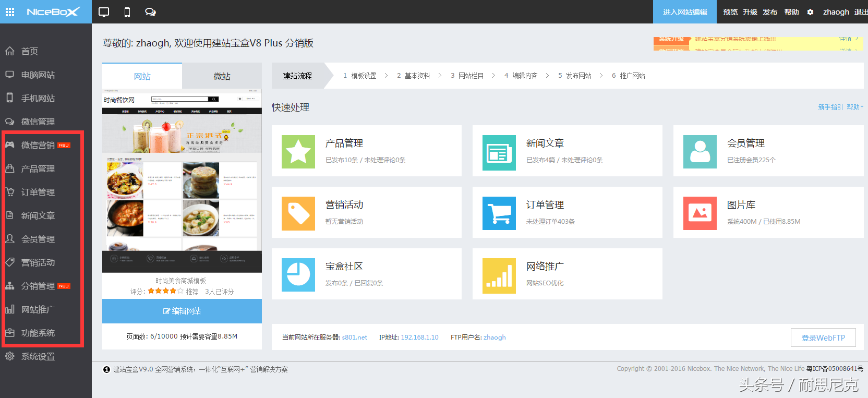The height and width of the screenshot is (398, 868).
Task: Go to step 6 推广网站
Action: pyautogui.click(x=629, y=76)
